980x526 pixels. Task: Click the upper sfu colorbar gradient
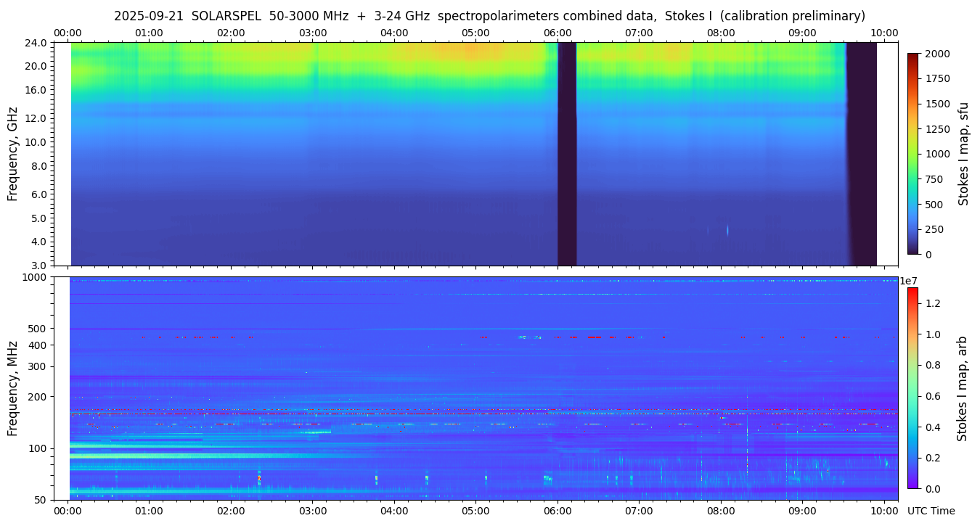tap(912, 154)
